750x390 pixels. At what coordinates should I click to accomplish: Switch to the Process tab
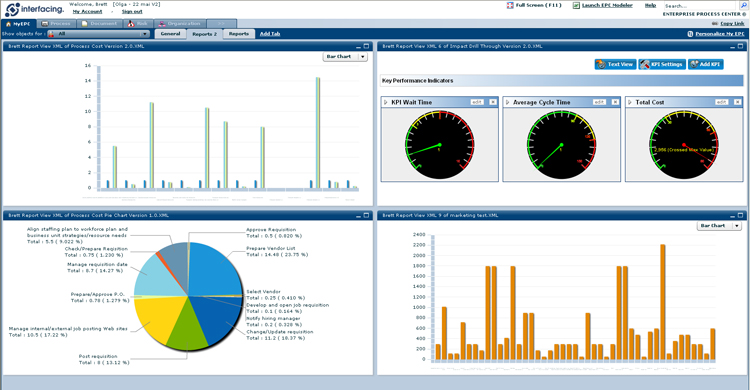[56, 23]
